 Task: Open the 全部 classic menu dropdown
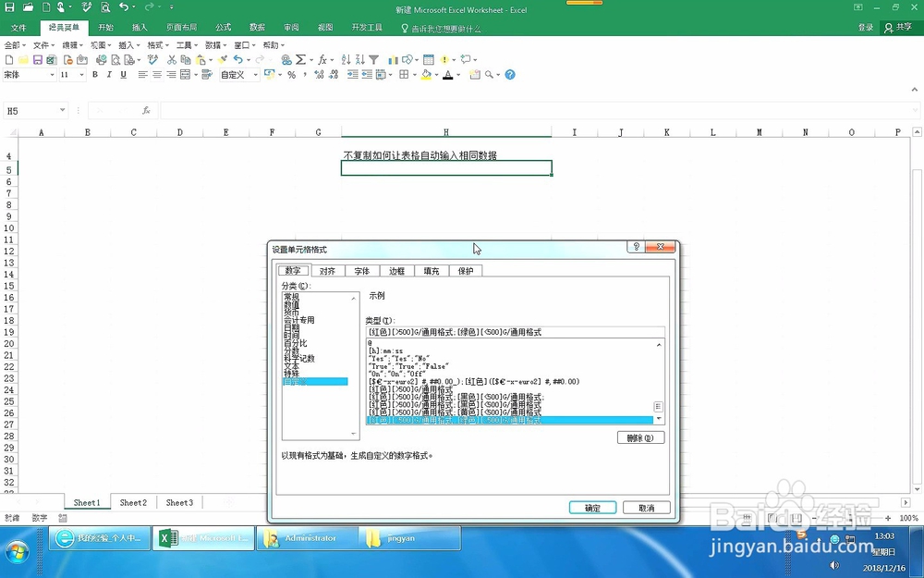point(15,45)
